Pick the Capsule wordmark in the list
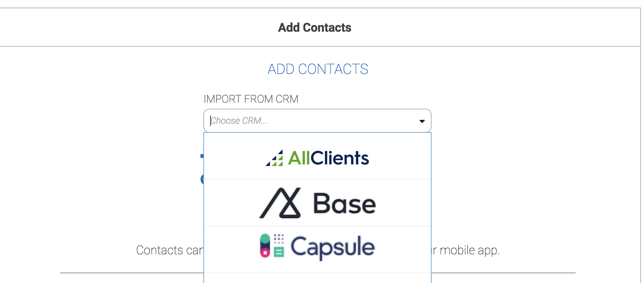Viewport: 644px width, 283px height. [x=332, y=247]
